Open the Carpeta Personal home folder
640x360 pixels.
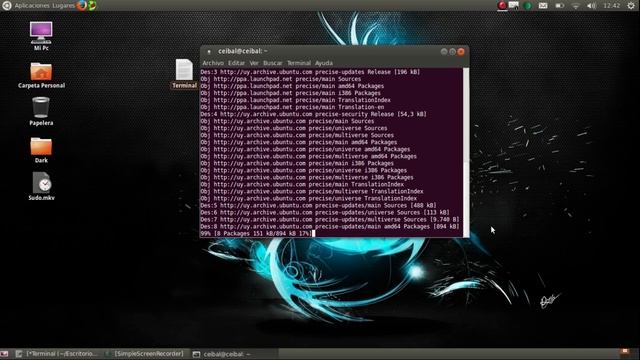click(x=41, y=75)
